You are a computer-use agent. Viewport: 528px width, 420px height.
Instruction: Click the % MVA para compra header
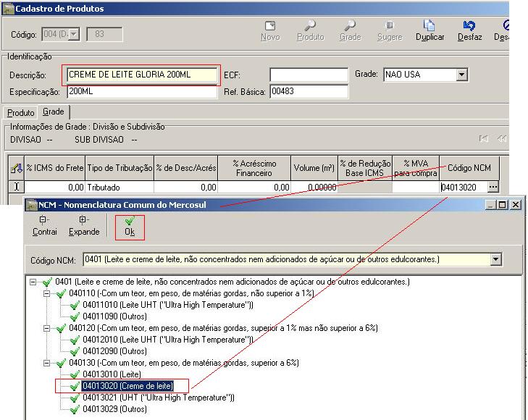416,168
